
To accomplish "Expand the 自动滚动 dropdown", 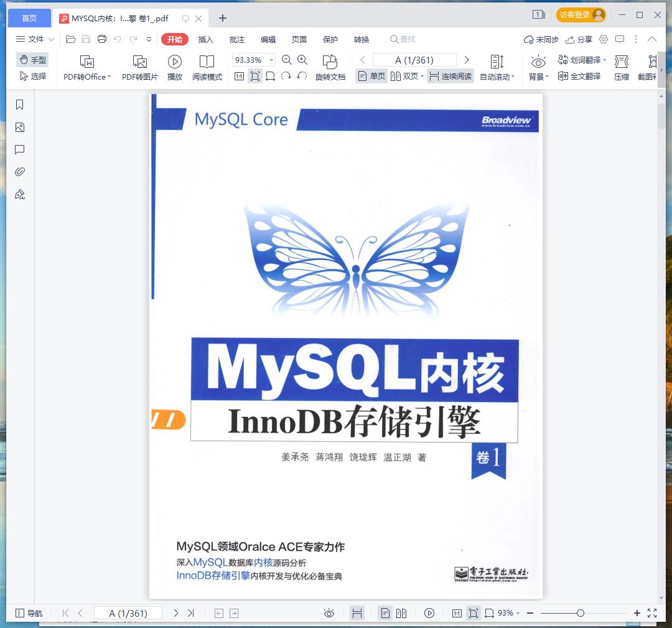I will click(x=513, y=77).
